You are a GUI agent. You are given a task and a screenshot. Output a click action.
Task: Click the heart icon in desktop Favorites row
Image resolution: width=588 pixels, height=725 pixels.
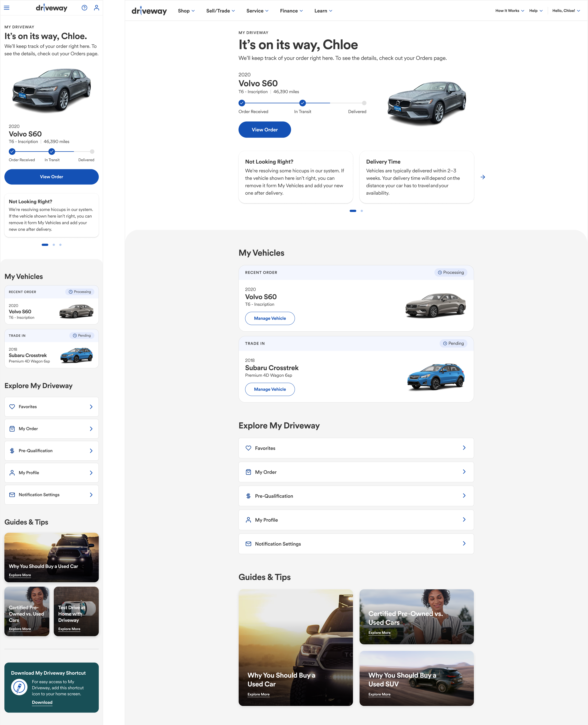tap(248, 448)
